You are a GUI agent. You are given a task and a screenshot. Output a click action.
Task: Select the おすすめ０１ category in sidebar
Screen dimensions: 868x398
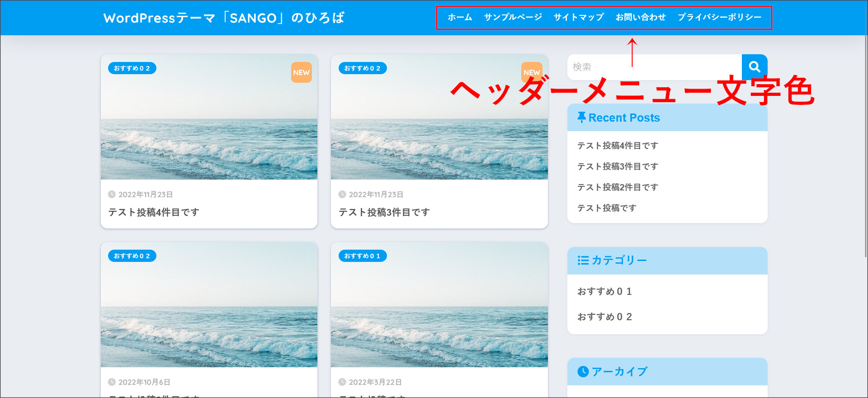tap(604, 292)
